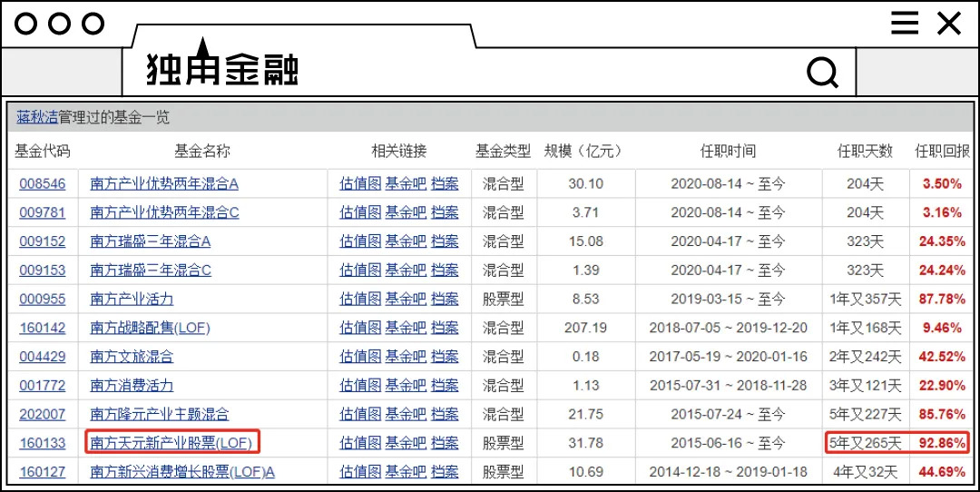Open 估值图 for fund 160127
The height and width of the screenshot is (492, 980).
click(x=360, y=472)
